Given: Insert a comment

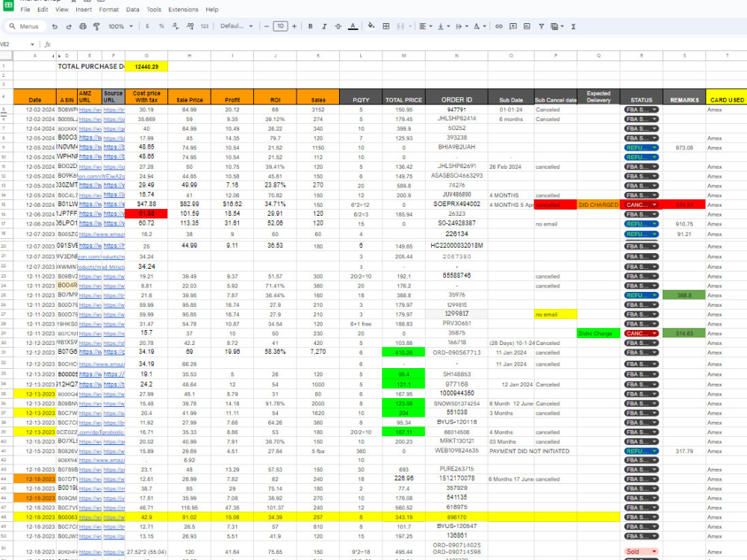Looking at the screenshot, I should pos(513,27).
